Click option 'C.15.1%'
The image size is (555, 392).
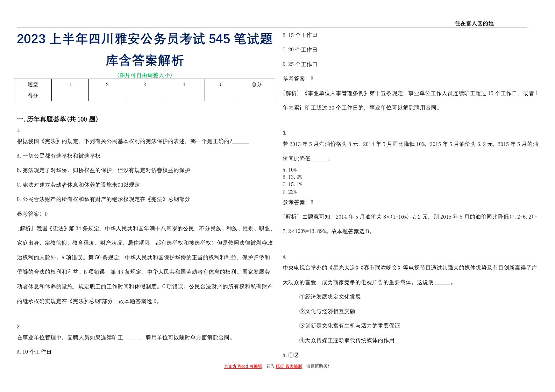point(292,184)
